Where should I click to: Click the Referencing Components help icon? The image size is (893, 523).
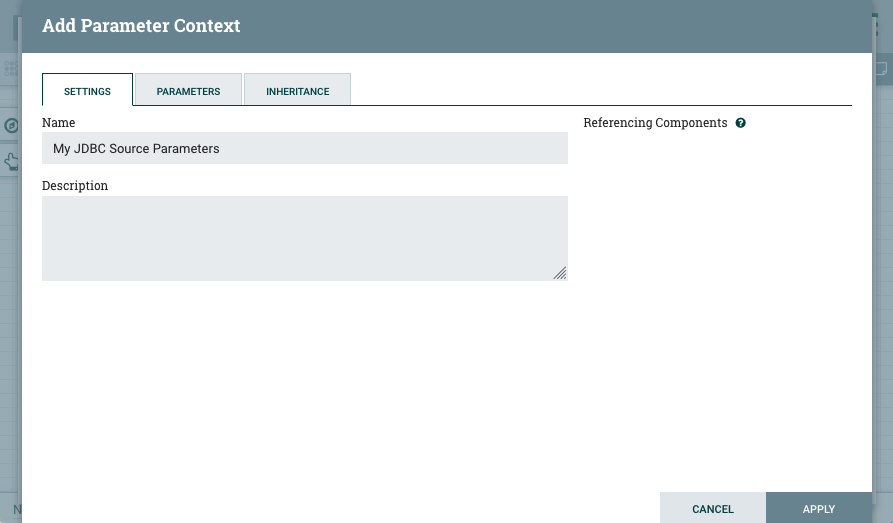[x=741, y=123]
